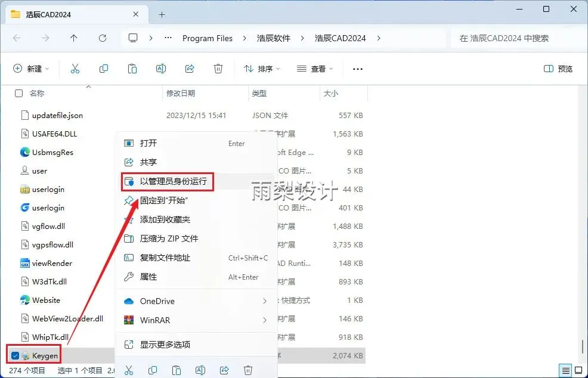Choose 显示更多选项 in the context menu

(197, 345)
